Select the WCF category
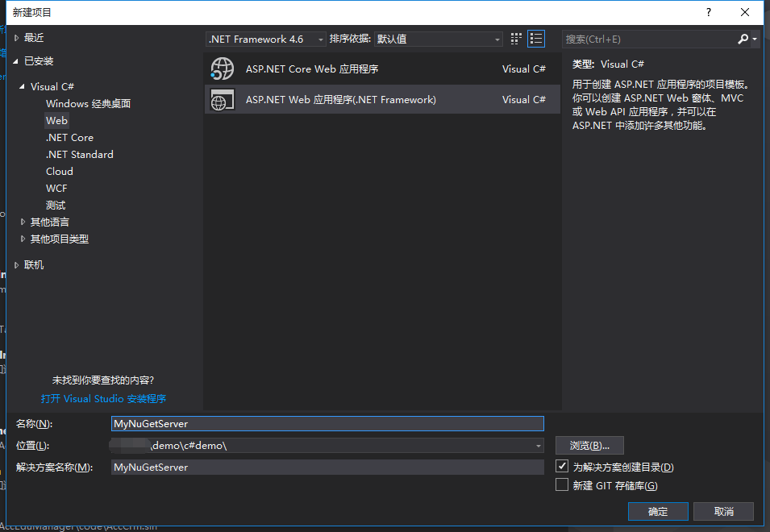 56,189
